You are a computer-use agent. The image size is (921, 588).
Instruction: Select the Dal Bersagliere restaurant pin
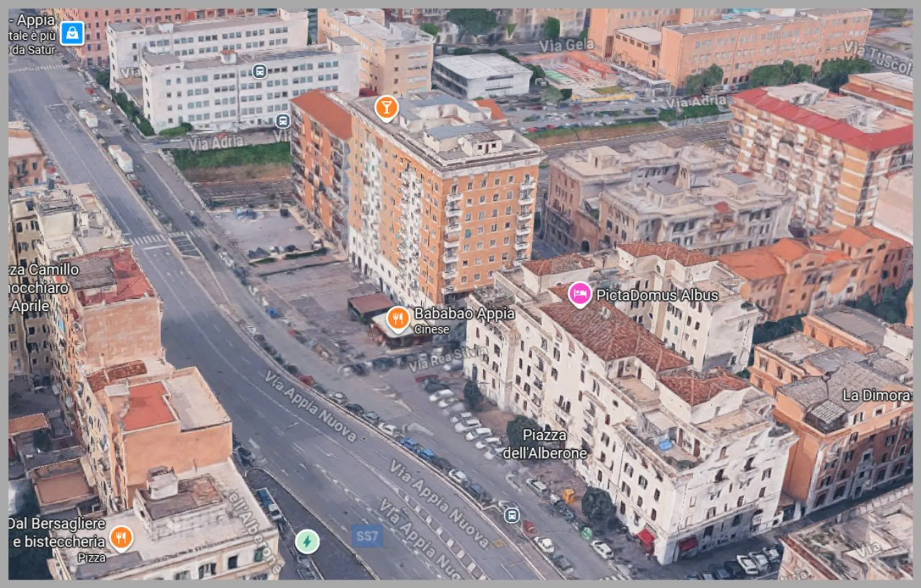[x=121, y=538]
